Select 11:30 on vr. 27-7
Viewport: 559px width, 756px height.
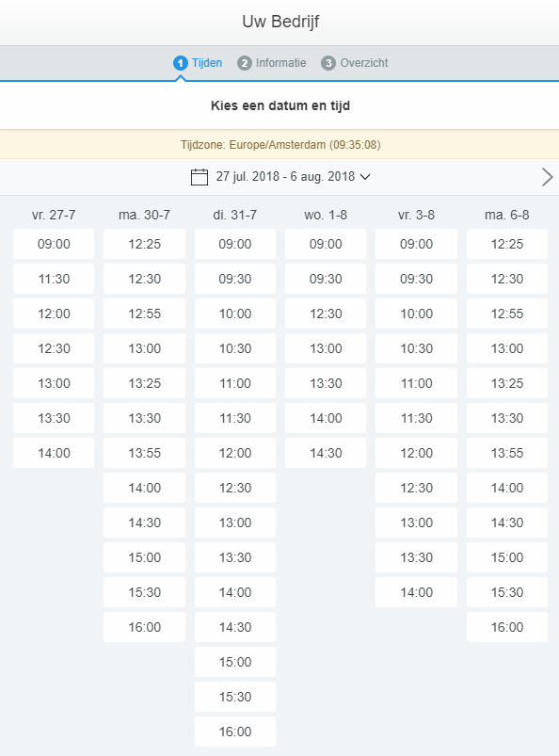pyautogui.click(x=54, y=279)
